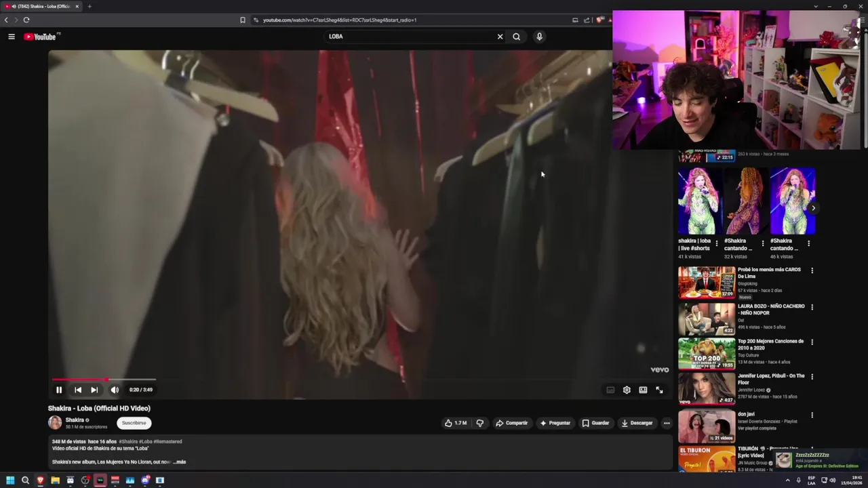Download the video with Descargar
This screenshot has width=868, height=488.
tap(637, 423)
